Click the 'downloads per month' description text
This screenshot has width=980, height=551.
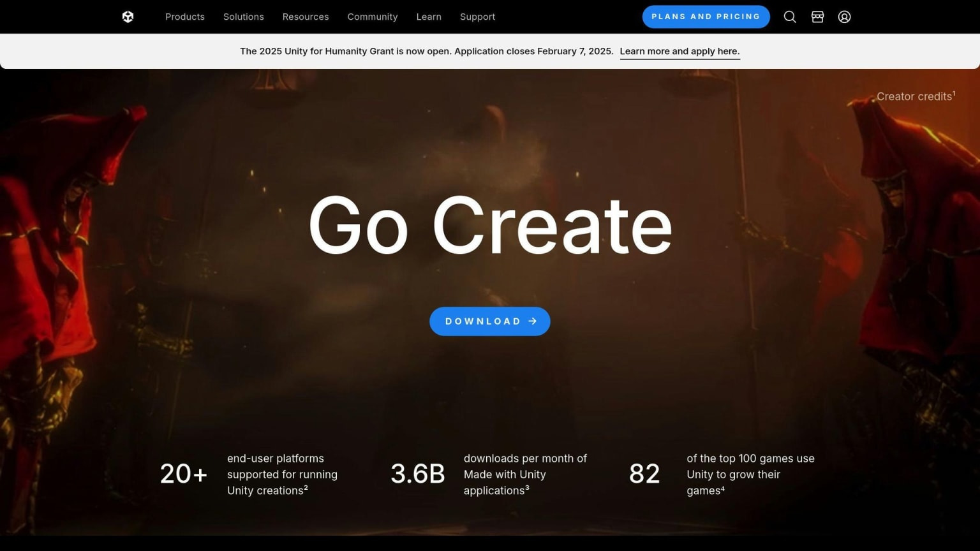coord(525,474)
